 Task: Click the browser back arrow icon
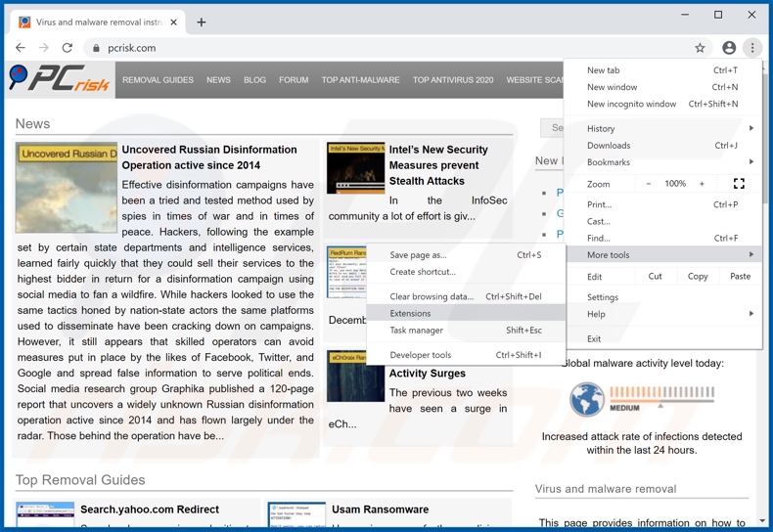point(21,48)
